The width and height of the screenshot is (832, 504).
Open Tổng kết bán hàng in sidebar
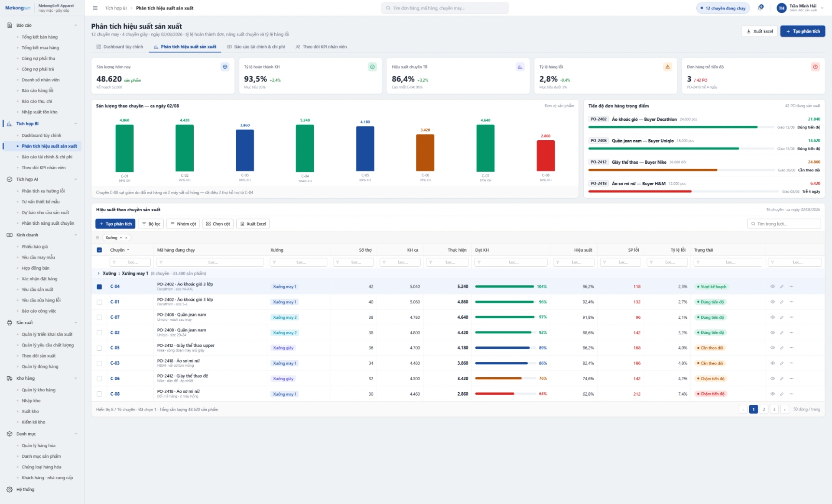click(x=39, y=37)
